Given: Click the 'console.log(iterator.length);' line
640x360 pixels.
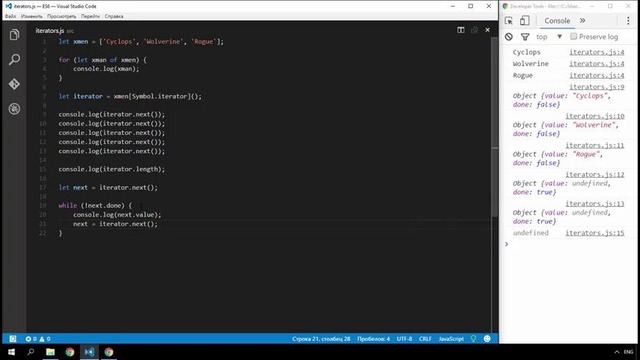Looking at the screenshot, I should pos(111,169).
